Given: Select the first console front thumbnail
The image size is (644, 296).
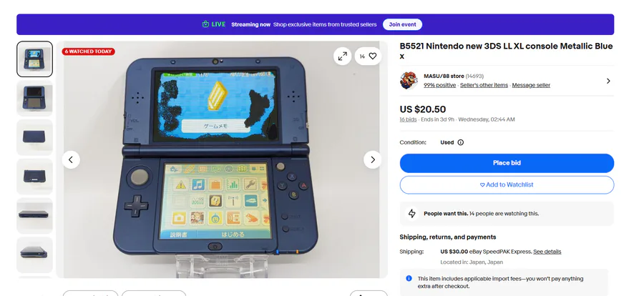Looking at the screenshot, I should click(x=34, y=59).
